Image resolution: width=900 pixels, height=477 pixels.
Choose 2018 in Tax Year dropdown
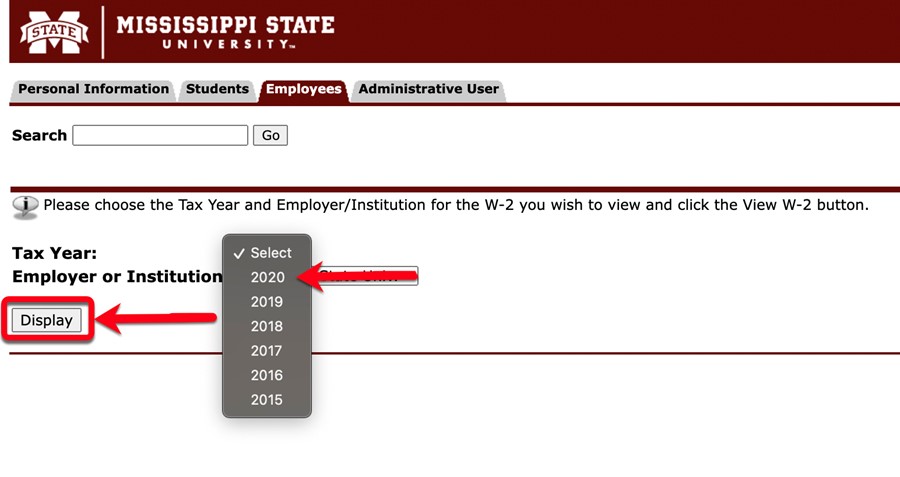267,326
